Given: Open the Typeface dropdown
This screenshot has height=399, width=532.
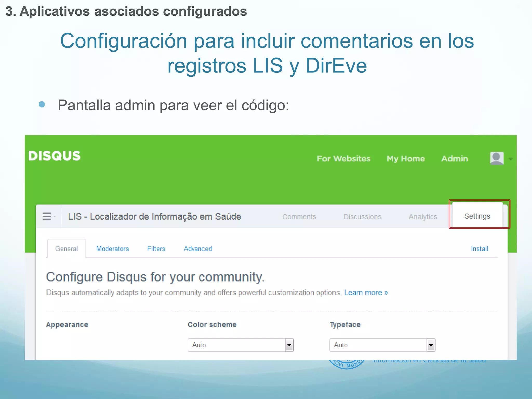Looking at the screenshot, I should [382, 345].
